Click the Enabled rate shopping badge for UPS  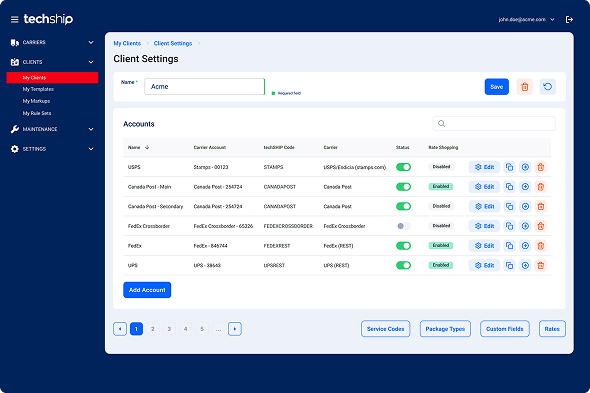click(x=441, y=265)
